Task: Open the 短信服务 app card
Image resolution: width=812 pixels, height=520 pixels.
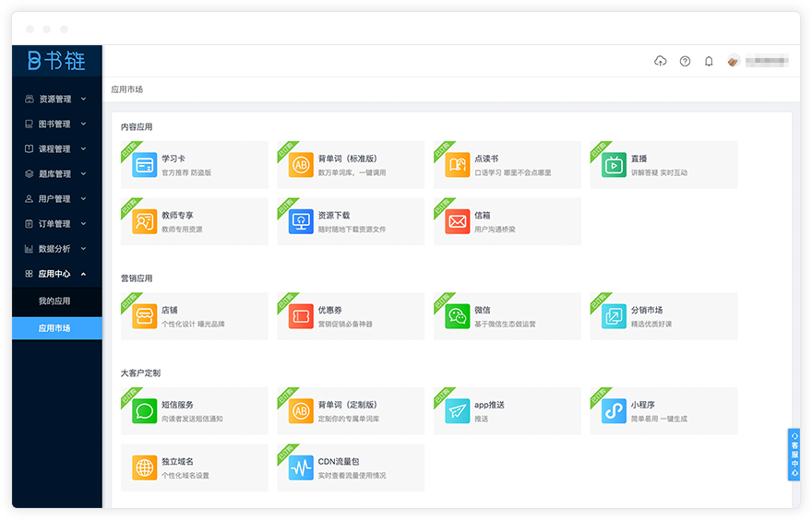Action: pos(194,411)
